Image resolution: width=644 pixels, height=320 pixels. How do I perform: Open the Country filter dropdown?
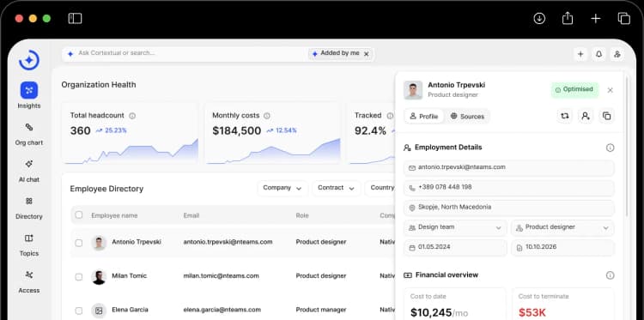[x=380, y=188]
